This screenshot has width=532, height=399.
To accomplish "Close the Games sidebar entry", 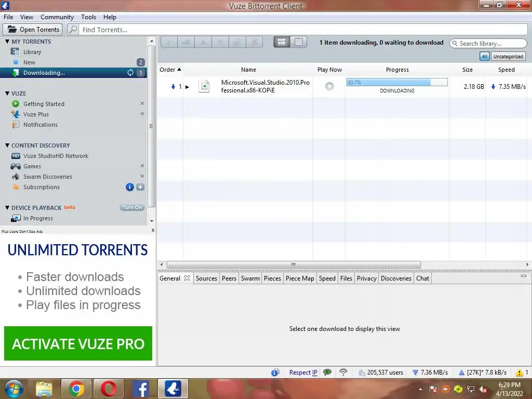I will (x=142, y=166).
